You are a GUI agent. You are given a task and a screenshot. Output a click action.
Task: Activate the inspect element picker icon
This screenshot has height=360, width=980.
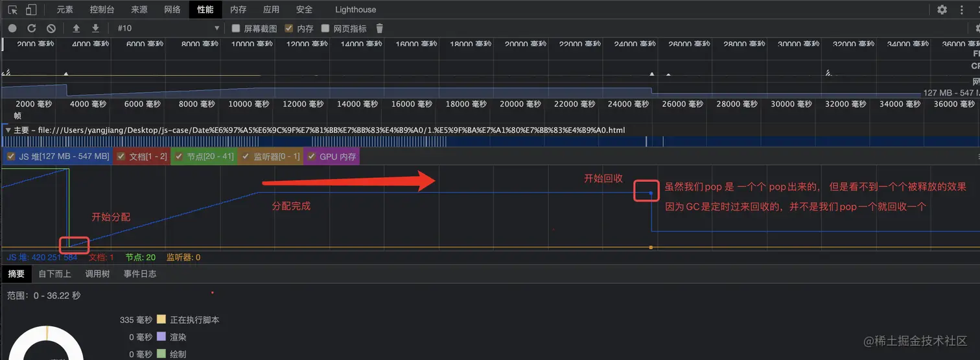tap(13, 10)
